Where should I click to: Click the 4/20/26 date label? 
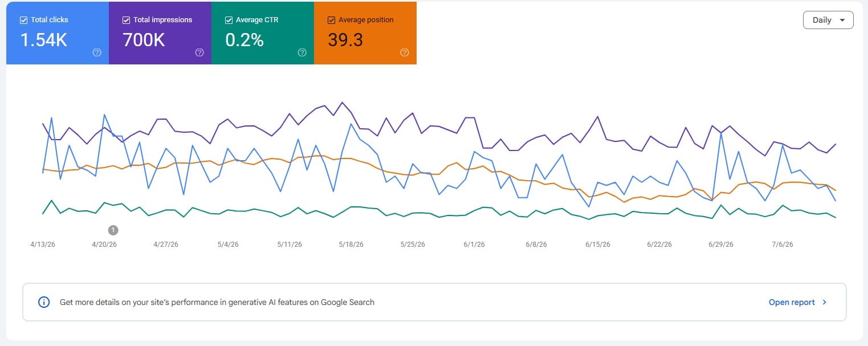[x=104, y=245]
